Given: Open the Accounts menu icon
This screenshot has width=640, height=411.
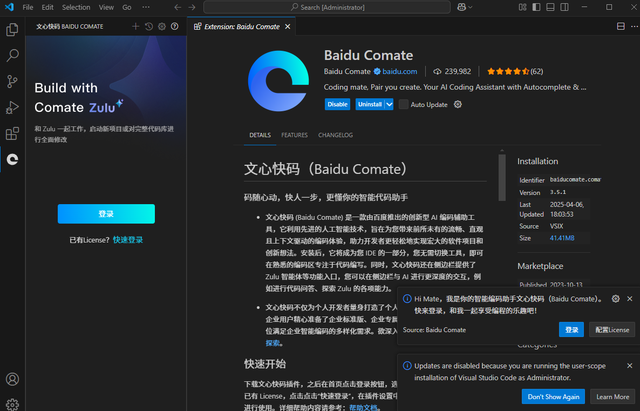Looking at the screenshot, I should 12,379.
